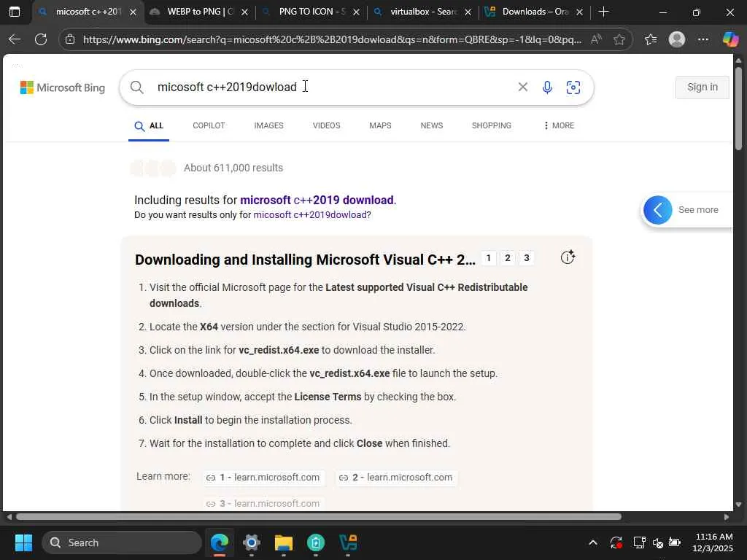Select the SHOPPING search tab
747x560 pixels.
(492, 125)
